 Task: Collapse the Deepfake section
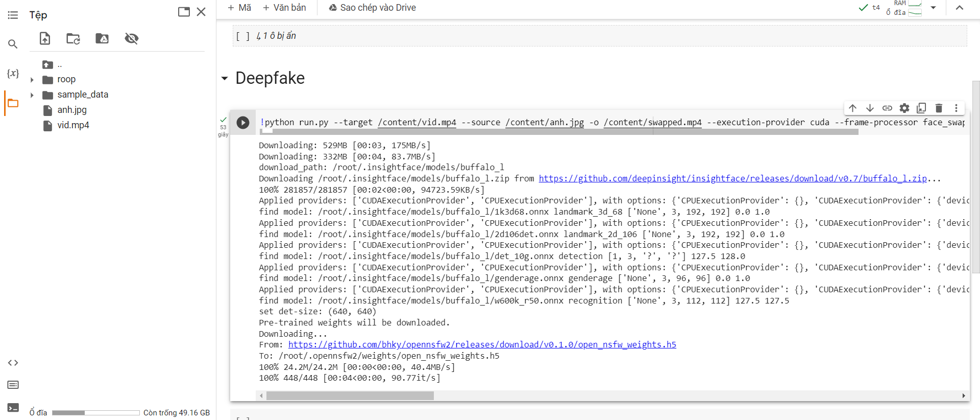point(225,79)
